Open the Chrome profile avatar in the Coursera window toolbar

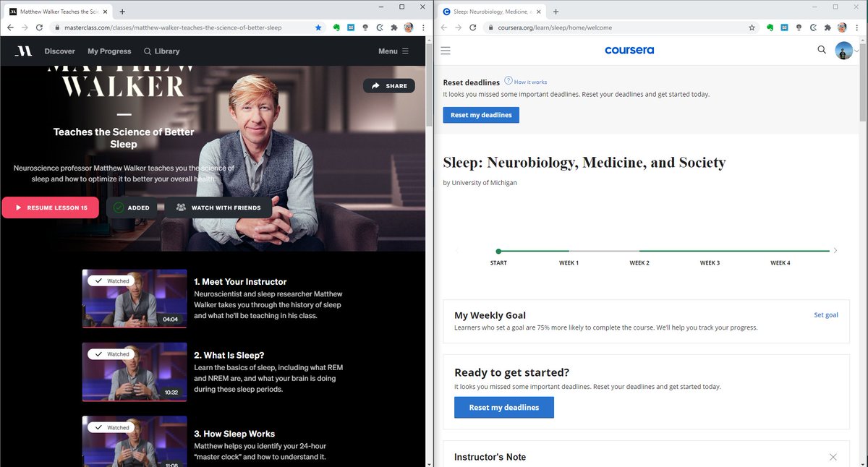pos(842,27)
